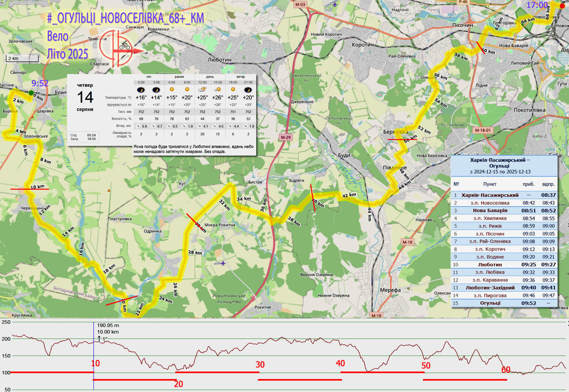Click the green route start marker at 0 km
569x392 pixels.
[31, 93]
